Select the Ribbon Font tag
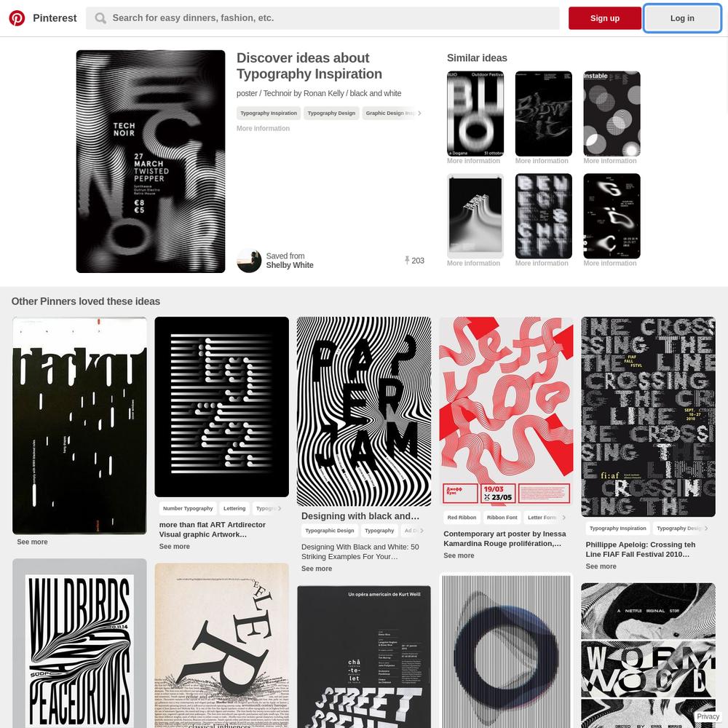Screen dimensions: 728x728 (x=502, y=517)
